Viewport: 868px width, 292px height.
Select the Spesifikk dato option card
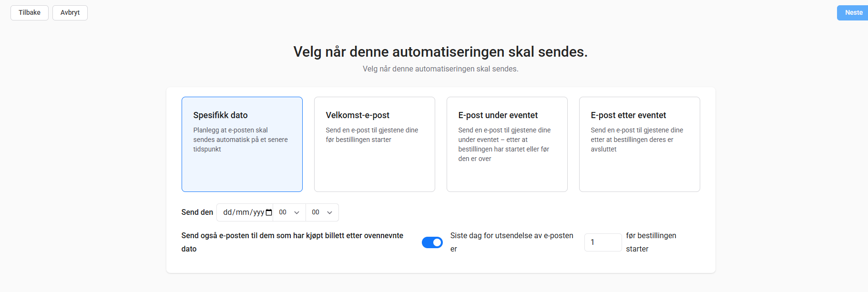(x=242, y=144)
